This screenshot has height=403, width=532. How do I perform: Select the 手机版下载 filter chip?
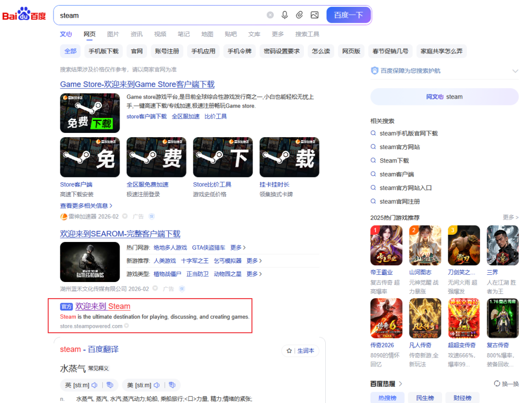pyautogui.click(x=103, y=51)
